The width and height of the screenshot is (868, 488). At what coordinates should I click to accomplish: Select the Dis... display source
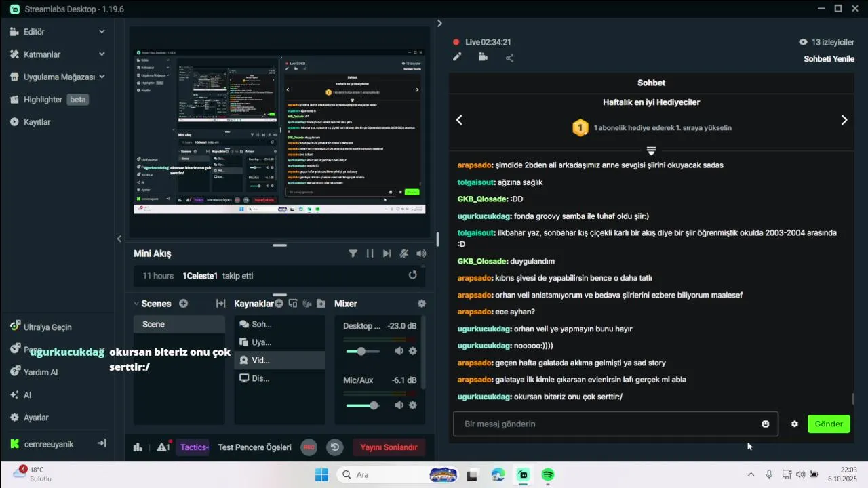coord(279,378)
